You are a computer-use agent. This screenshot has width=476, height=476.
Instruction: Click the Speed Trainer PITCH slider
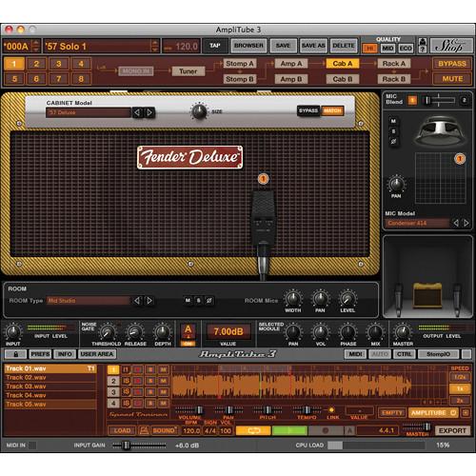click(268, 409)
